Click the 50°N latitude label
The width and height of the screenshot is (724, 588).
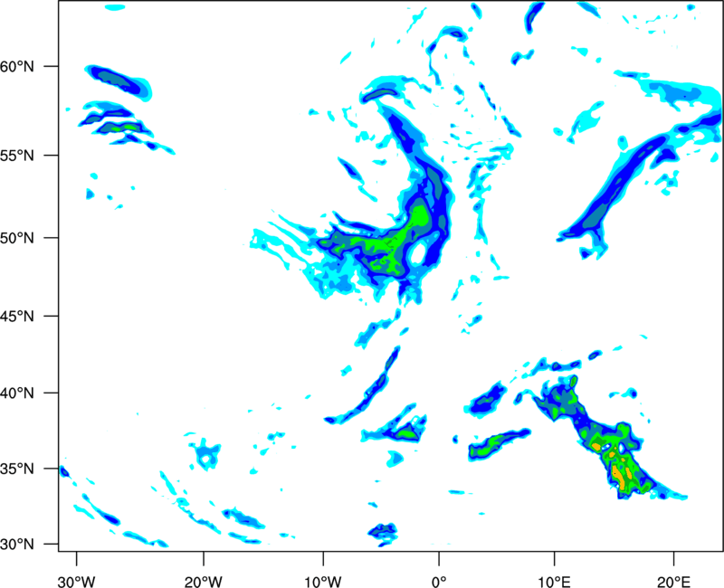coord(17,238)
